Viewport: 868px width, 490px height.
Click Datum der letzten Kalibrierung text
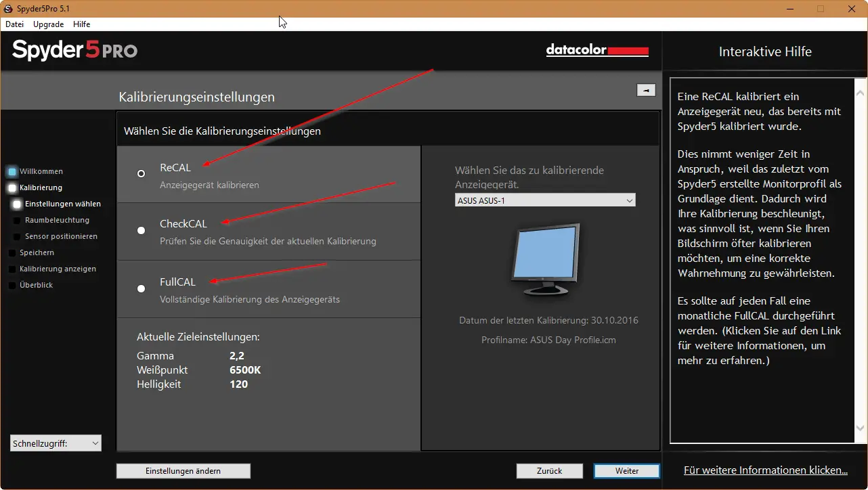548,320
